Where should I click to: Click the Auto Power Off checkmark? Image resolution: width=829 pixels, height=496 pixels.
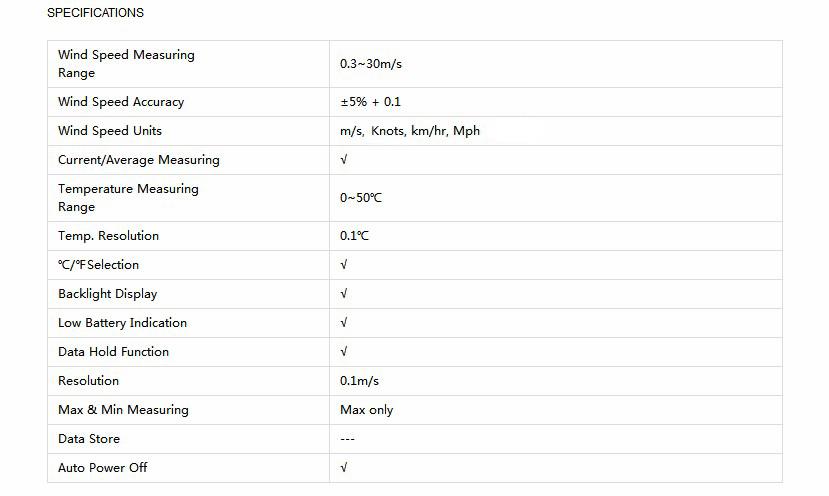coord(344,467)
